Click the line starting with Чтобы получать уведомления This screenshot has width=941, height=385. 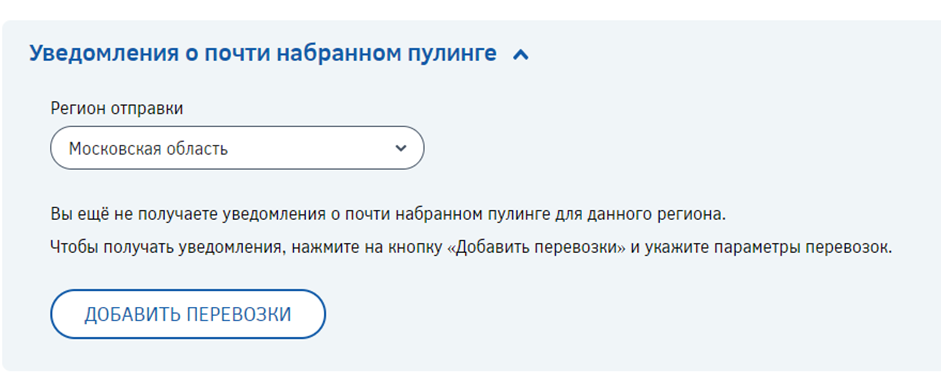(x=472, y=248)
